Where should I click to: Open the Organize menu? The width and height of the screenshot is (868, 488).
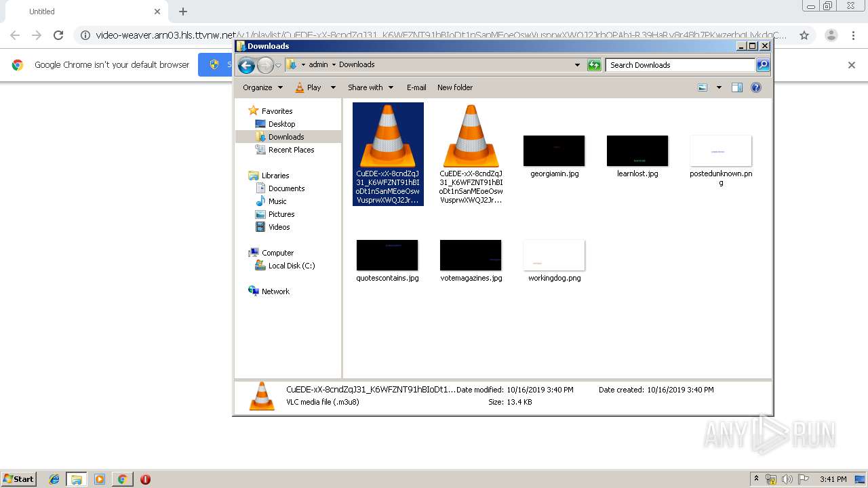coord(262,87)
